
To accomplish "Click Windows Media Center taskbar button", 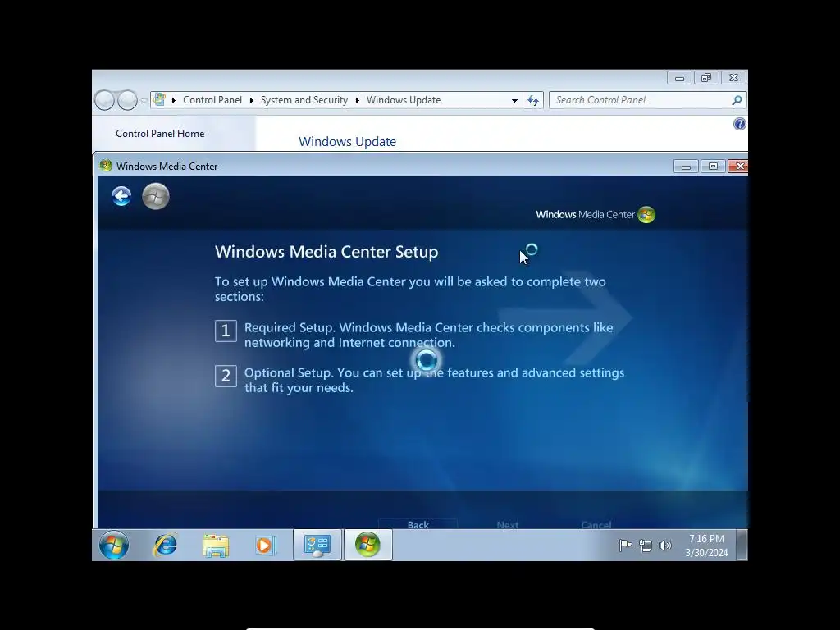I will 368,545.
